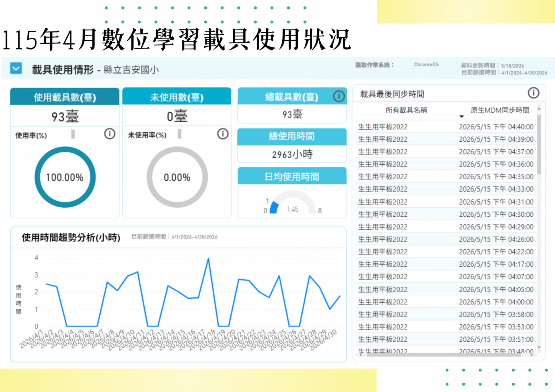
Task: Select row synced at 下午 04:05:00
Action: pyautogui.click(x=446, y=289)
